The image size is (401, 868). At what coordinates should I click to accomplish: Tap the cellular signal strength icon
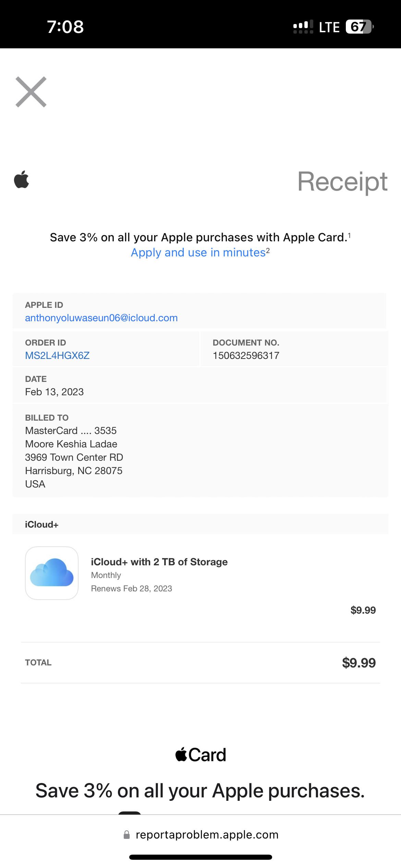(303, 27)
